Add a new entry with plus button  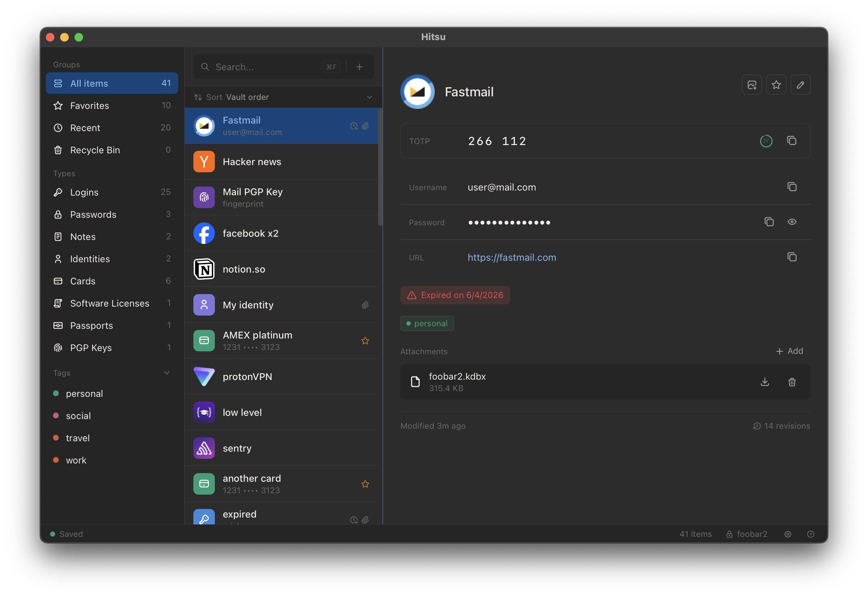pyautogui.click(x=359, y=67)
